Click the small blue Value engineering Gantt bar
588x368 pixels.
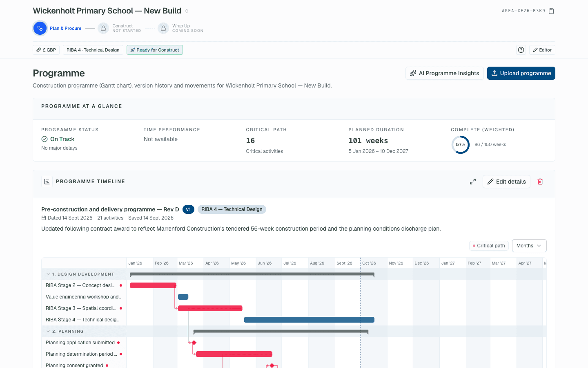[183, 297]
